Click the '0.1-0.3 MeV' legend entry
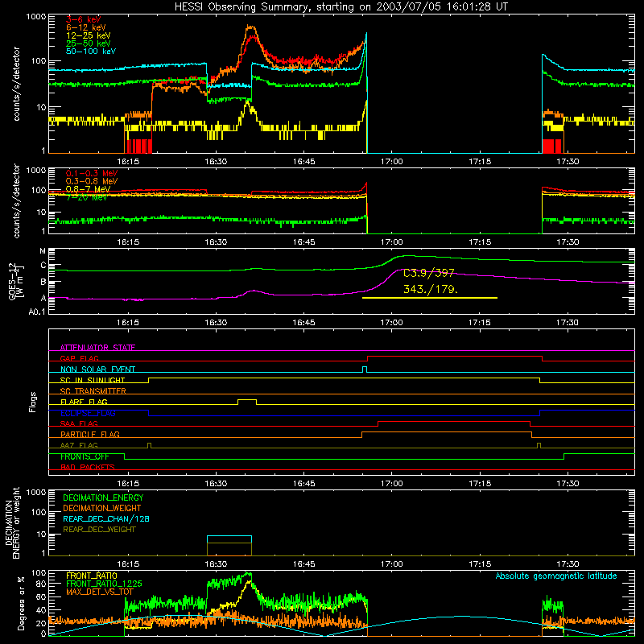Image resolution: width=644 pixels, height=644 pixels. tap(92, 173)
